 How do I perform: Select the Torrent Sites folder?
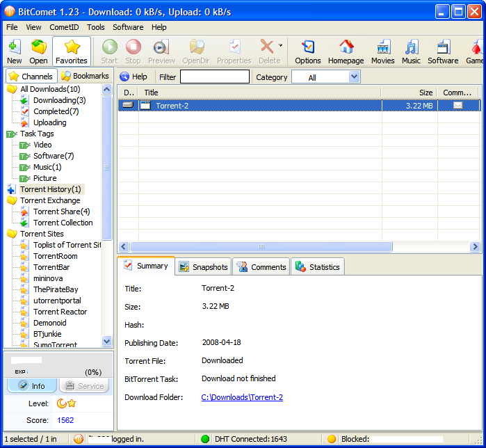[x=42, y=234]
